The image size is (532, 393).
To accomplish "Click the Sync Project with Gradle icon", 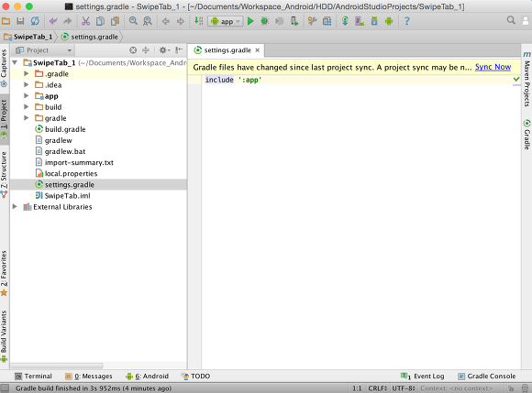I will point(345,21).
